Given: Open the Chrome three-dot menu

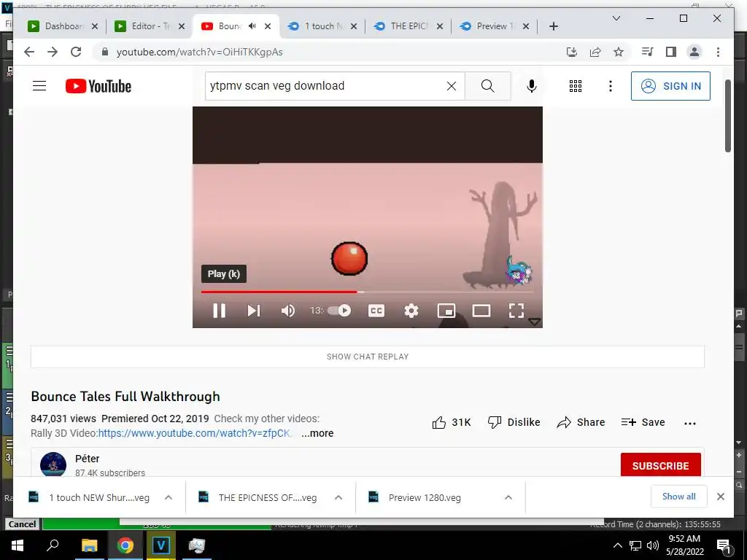Looking at the screenshot, I should [x=718, y=52].
